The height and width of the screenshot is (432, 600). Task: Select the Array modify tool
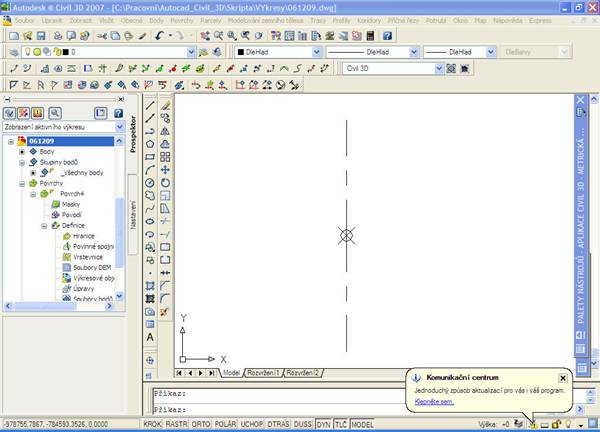[x=165, y=157]
